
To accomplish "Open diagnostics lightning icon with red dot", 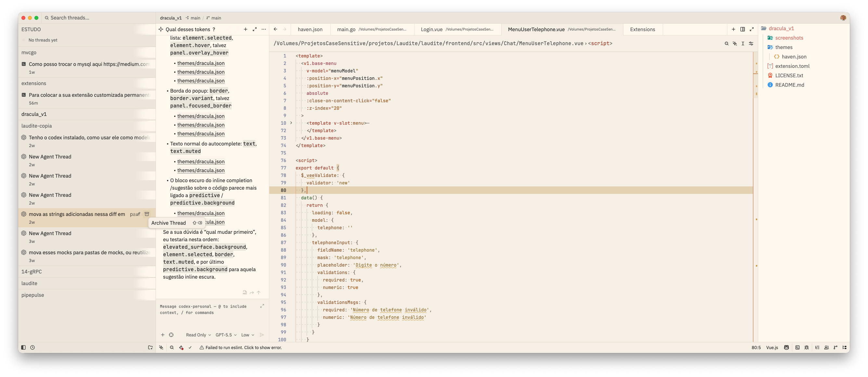I will pyautogui.click(x=181, y=347).
